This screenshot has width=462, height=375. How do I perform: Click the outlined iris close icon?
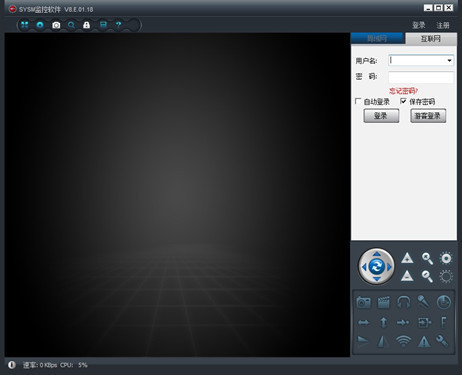coord(446,276)
